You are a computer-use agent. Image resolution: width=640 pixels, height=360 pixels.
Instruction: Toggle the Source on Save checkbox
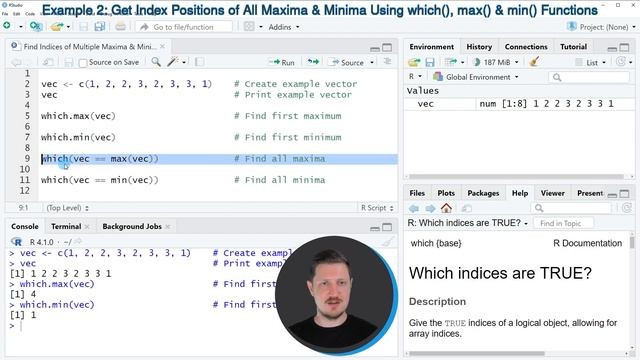(x=83, y=63)
